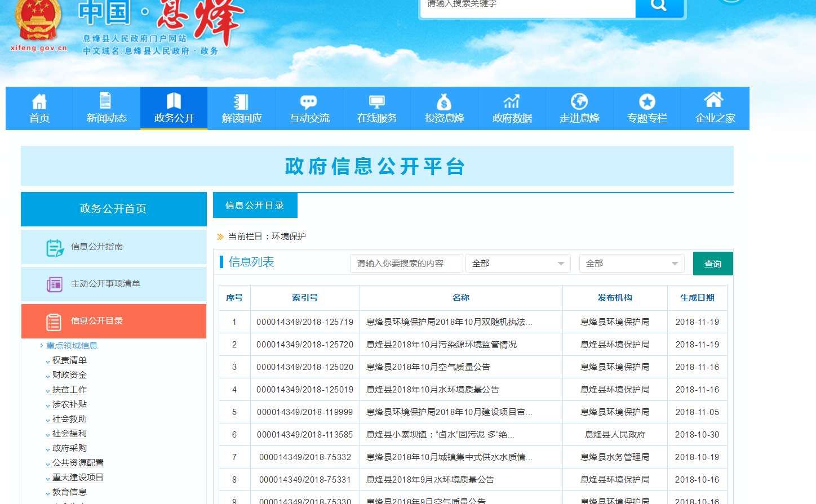
Task: Select the 解读回应 navigation menu item
Action: pyautogui.click(x=242, y=108)
